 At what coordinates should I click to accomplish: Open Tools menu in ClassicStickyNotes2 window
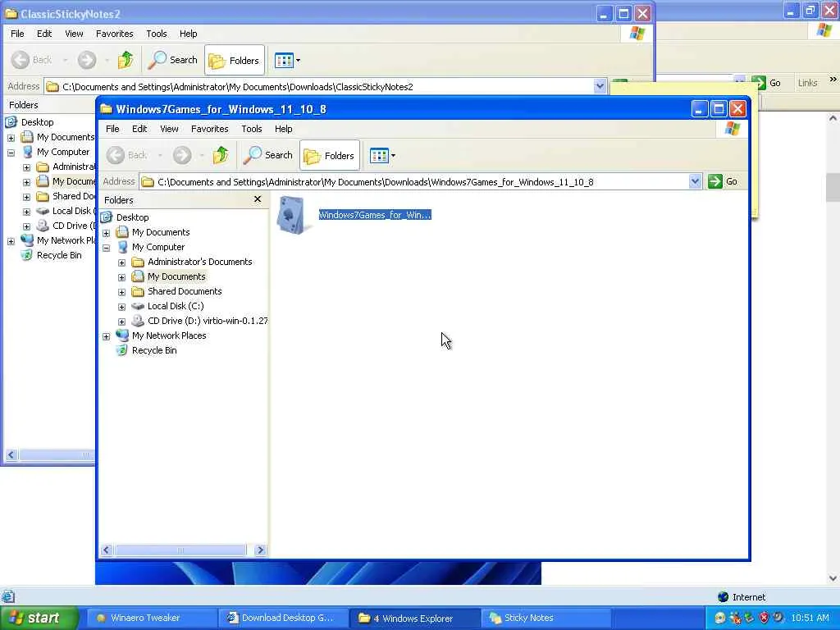(157, 33)
